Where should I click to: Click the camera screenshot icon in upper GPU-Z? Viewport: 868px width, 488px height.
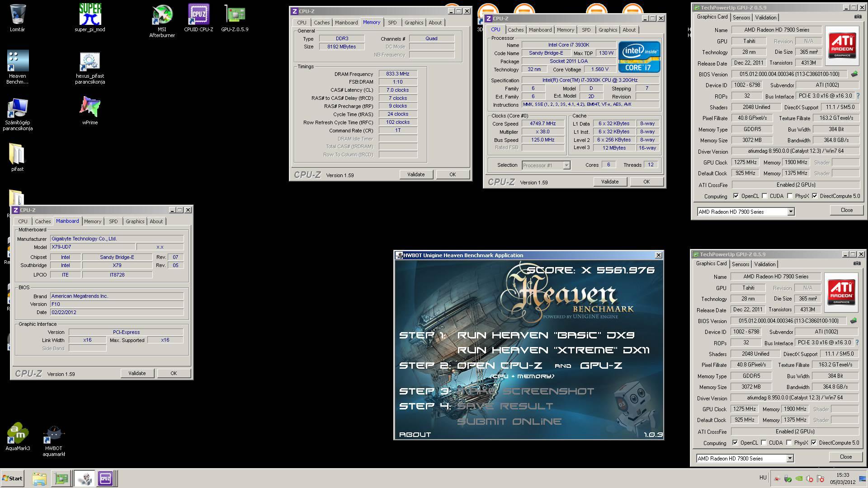point(858,17)
